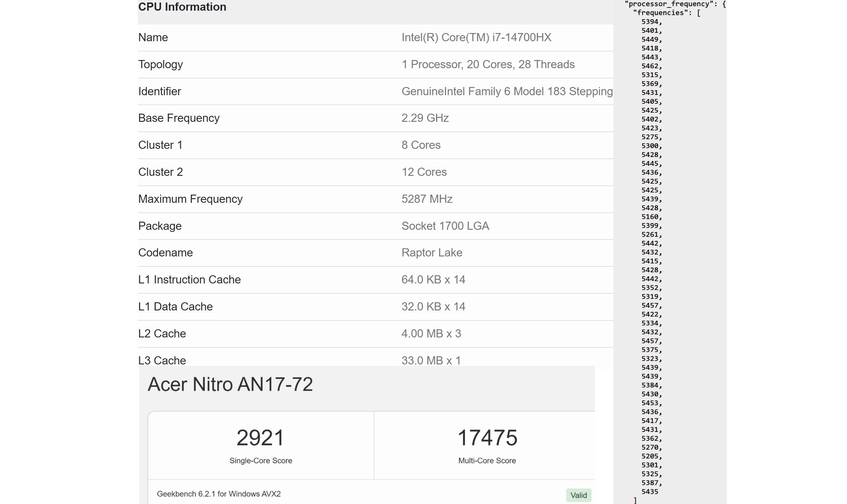847x504 pixels.
Task: Click the 'L1 Data Cache' label
Action: 175,307
